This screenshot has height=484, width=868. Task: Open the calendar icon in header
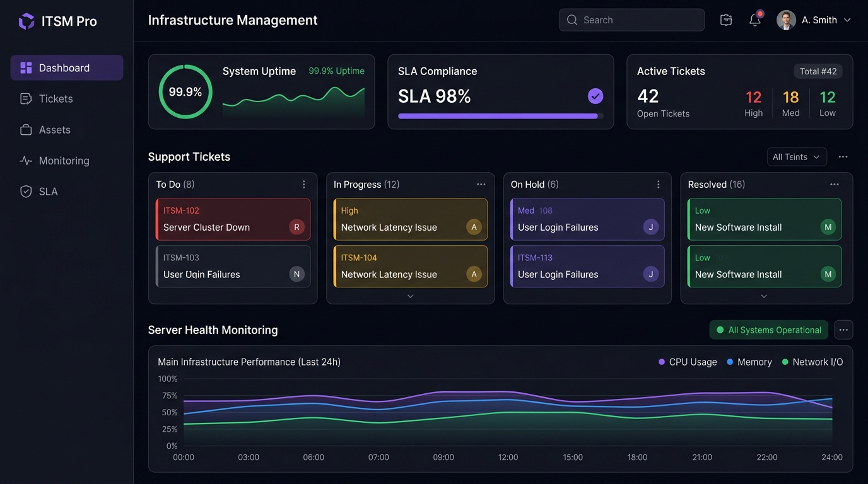(x=726, y=20)
